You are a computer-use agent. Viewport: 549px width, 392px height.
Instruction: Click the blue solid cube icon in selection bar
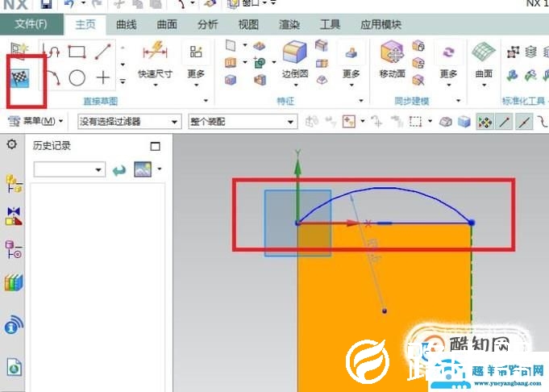point(464,122)
